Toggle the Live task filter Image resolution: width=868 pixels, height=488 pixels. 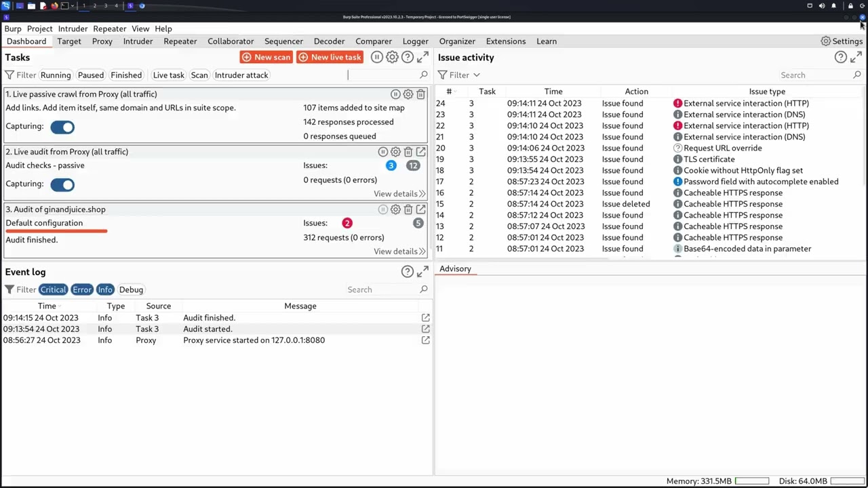(x=168, y=75)
